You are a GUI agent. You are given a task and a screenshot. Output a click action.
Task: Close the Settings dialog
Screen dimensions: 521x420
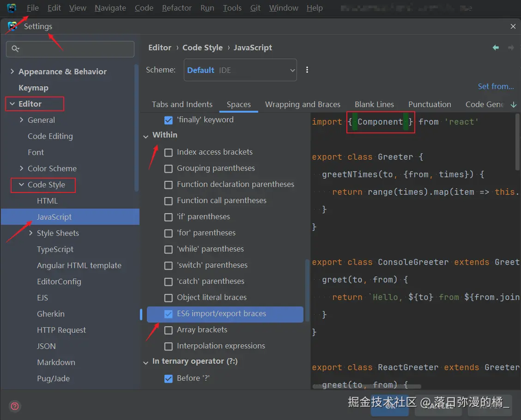click(x=513, y=26)
